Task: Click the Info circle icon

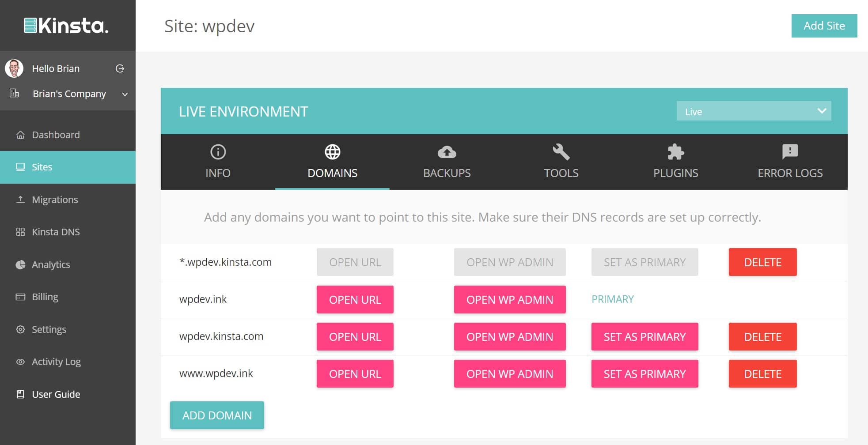Action: 218,152
